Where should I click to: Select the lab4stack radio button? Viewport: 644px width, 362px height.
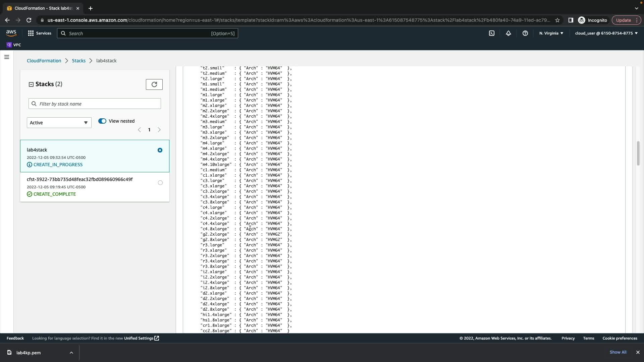[x=160, y=150]
